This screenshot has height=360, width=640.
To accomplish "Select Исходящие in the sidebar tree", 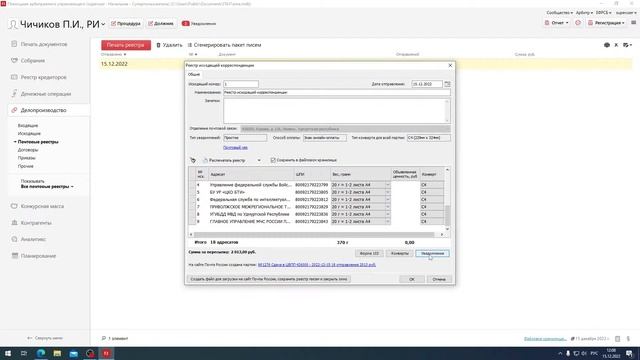I will (x=29, y=133).
